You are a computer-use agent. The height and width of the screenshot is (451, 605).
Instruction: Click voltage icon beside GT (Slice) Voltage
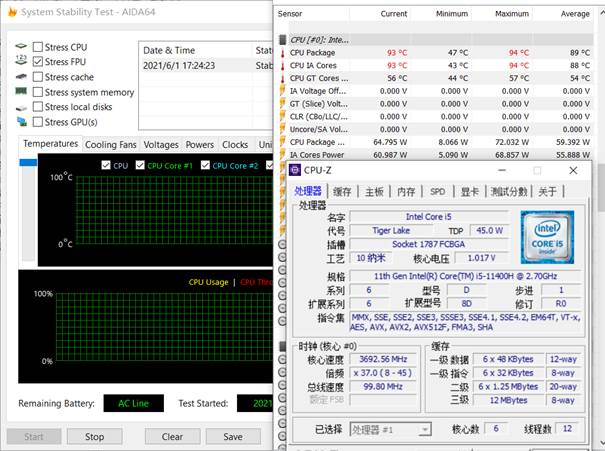click(x=282, y=104)
